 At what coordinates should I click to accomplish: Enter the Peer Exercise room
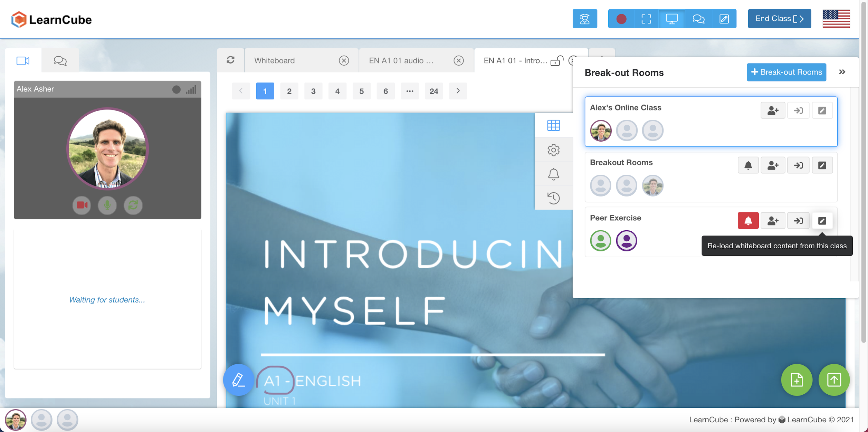(x=798, y=221)
